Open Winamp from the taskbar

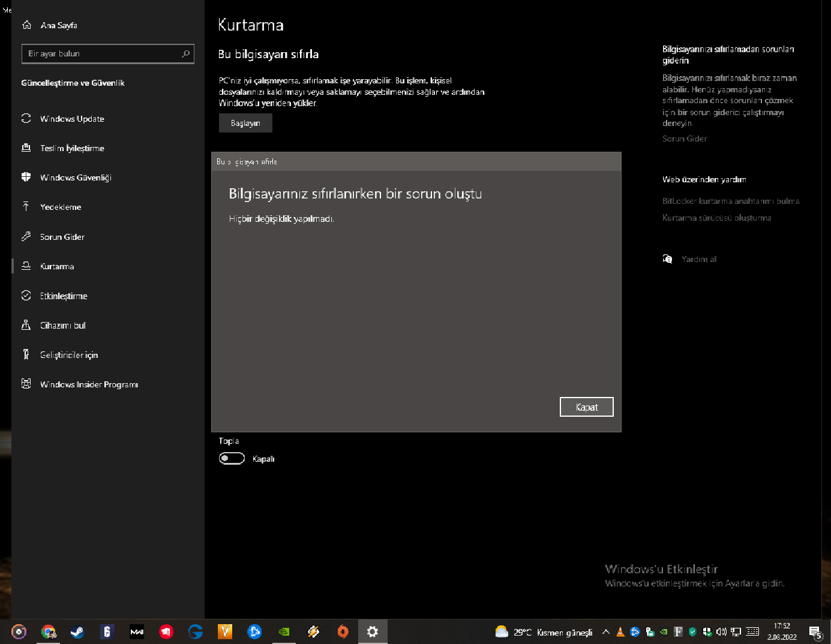point(314,631)
